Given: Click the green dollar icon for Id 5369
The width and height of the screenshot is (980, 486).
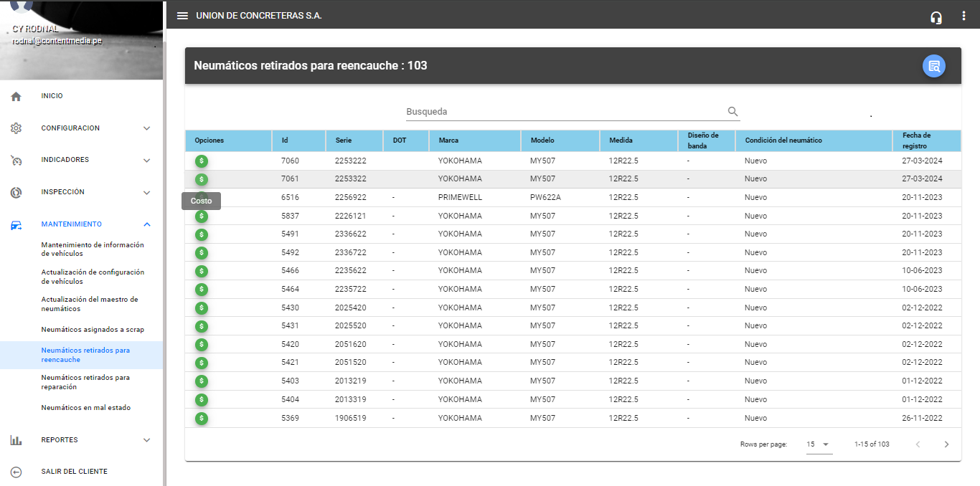Looking at the screenshot, I should [x=202, y=418].
